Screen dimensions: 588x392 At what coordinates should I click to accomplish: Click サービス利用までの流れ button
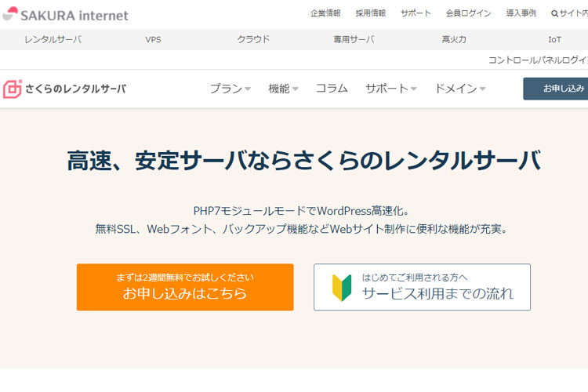point(422,287)
